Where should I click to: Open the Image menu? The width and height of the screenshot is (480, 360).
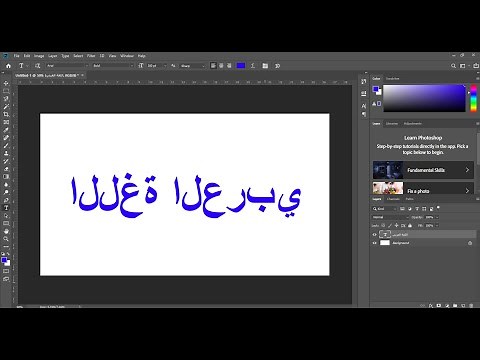point(39,56)
